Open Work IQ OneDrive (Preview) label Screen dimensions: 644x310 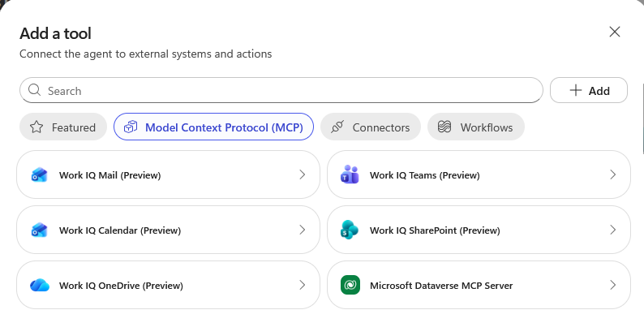(121, 286)
